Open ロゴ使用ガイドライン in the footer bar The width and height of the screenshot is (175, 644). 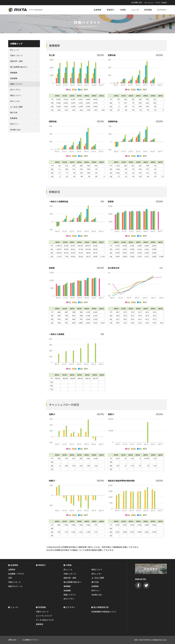[31, 640]
